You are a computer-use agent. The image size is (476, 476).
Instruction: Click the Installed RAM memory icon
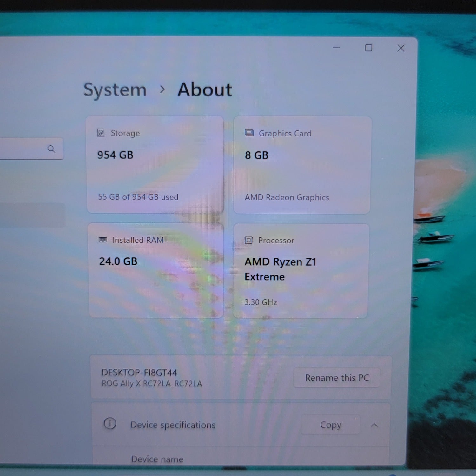(103, 240)
